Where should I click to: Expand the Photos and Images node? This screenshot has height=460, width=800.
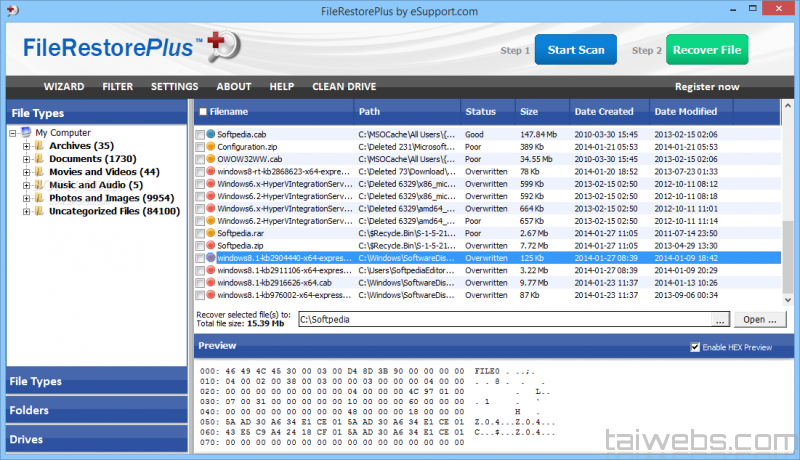coord(27,198)
